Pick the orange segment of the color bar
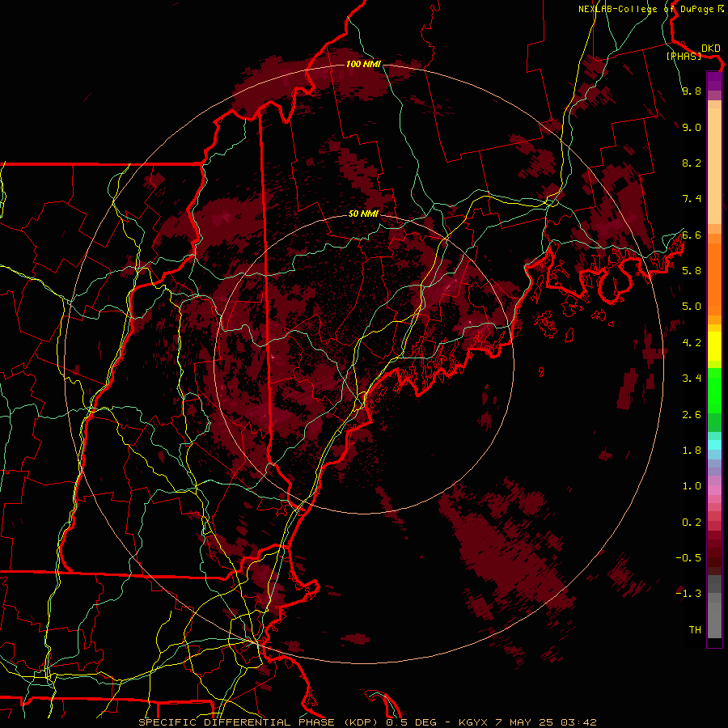Viewport: 728px width, 728px height. (714, 278)
